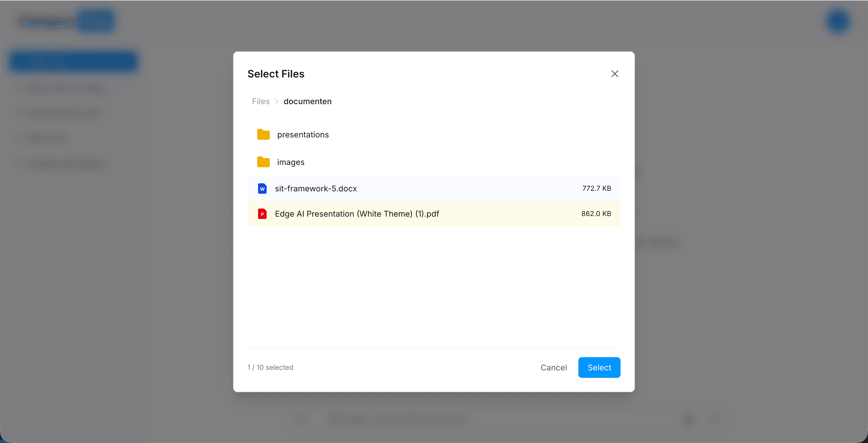
Task: Click the PDF icon beside Edge AI Presentation
Action: [x=262, y=213]
